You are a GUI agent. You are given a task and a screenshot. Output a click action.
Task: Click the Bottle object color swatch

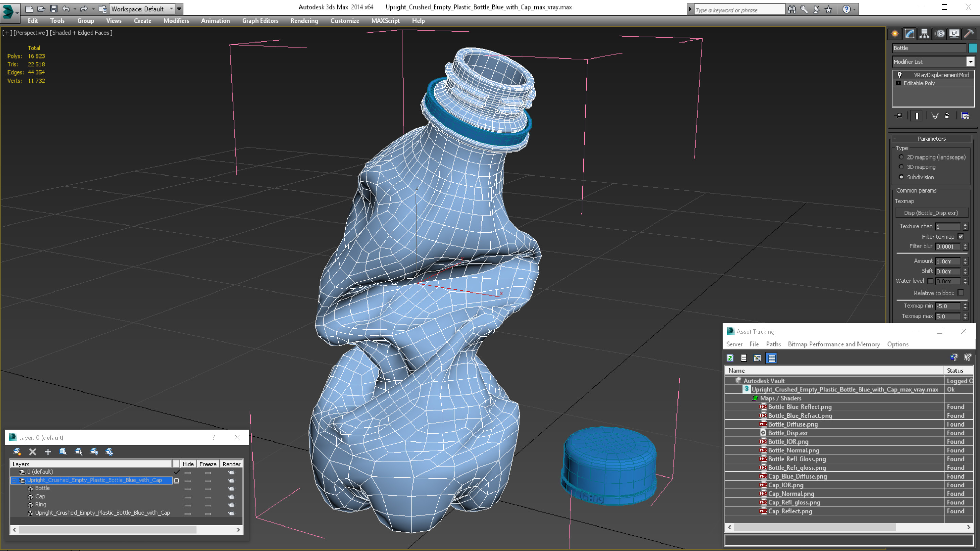(973, 48)
